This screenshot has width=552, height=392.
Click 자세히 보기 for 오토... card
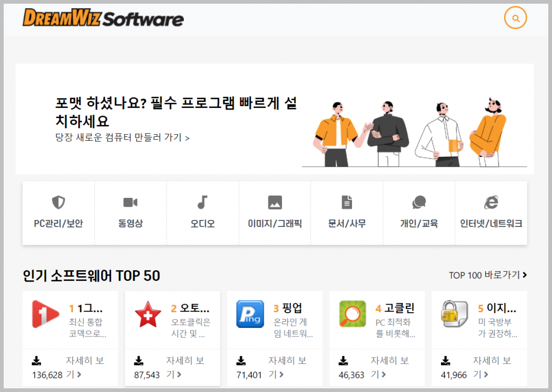(x=185, y=367)
